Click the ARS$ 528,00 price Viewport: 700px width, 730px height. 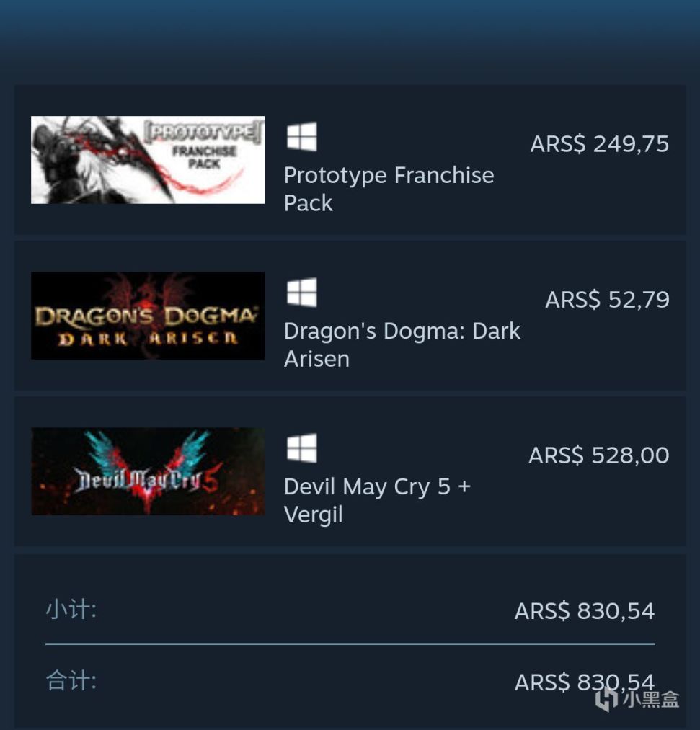click(x=598, y=455)
